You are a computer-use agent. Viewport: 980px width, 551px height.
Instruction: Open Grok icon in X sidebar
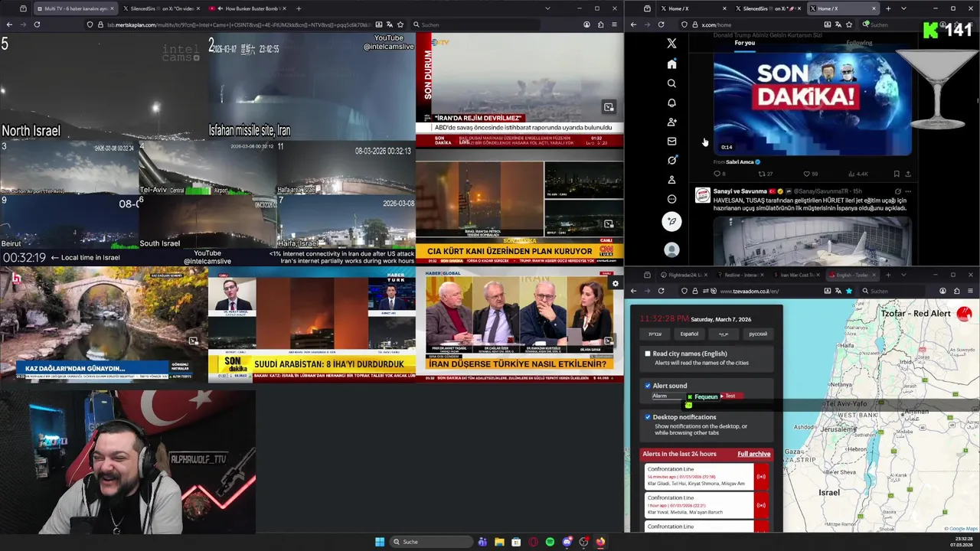671,160
